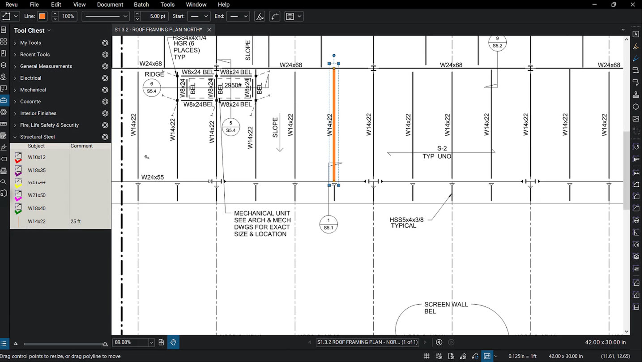Click the page navigation field S1.3.2 Roof Framing
Viewport: 644px width, 362px height.
coord(367,342)
